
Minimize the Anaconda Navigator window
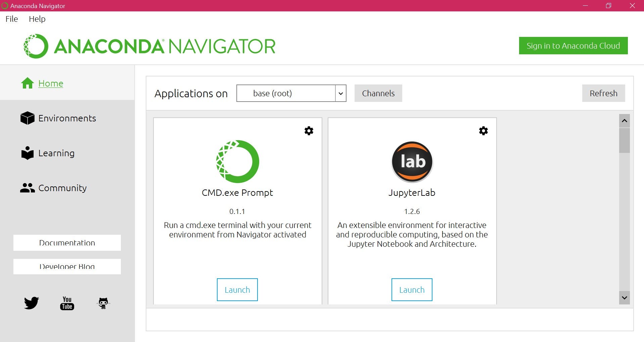coord(585,6)
